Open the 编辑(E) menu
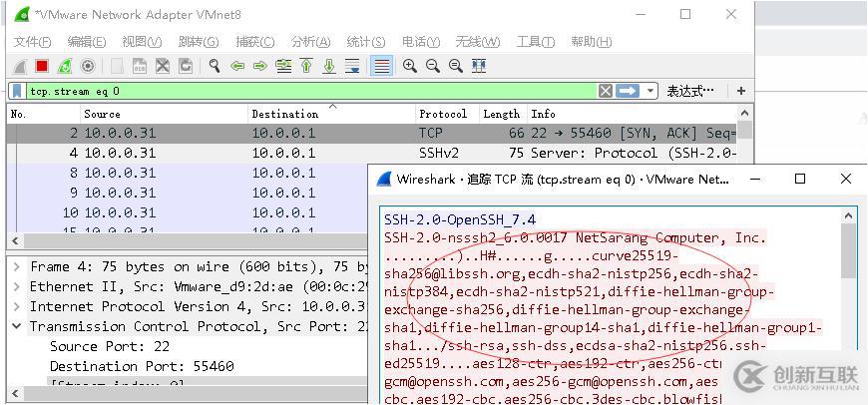The image size is (868, 405). tap(87, 42)
